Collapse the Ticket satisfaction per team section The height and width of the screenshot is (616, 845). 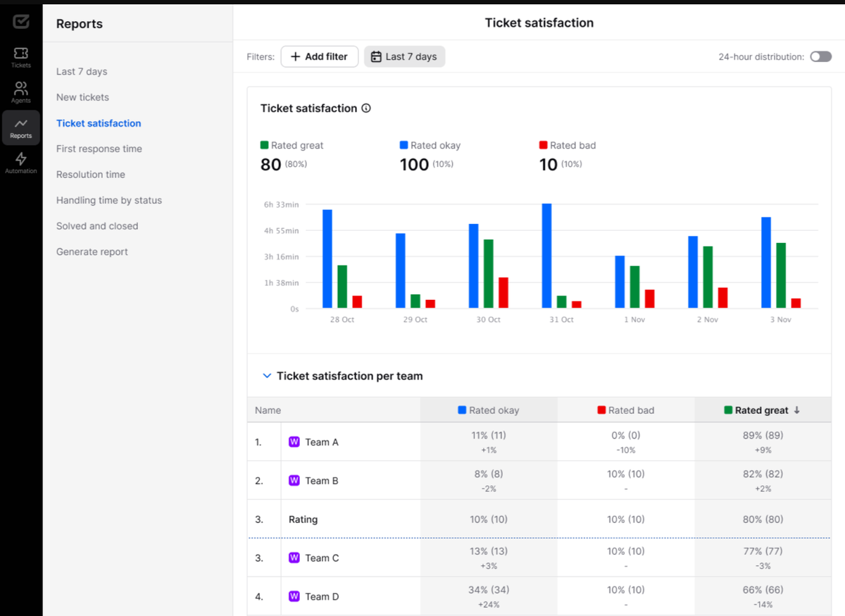click(267, 376)
